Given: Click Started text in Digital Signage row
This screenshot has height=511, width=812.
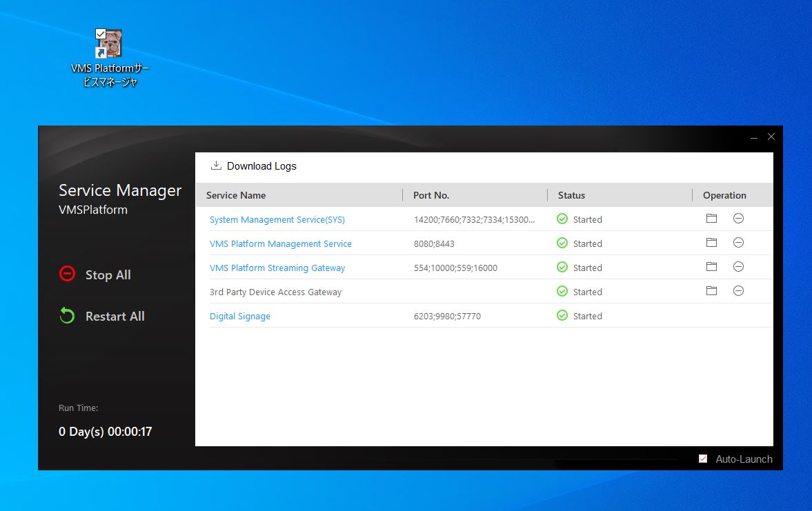Looking at the screenshot, I should pos(587,317).
